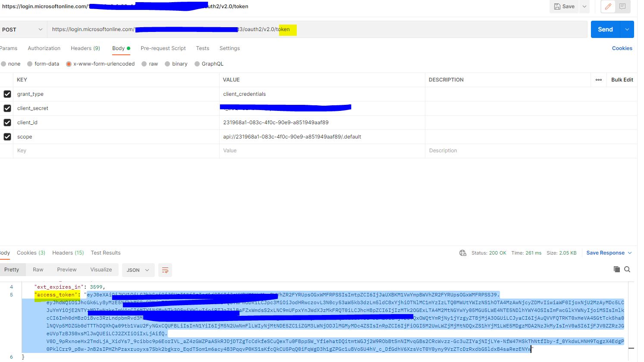Click the empty Description input field
Image resolution: width=644 pixels, height=362 pixels.
click(x=531, y=151)
